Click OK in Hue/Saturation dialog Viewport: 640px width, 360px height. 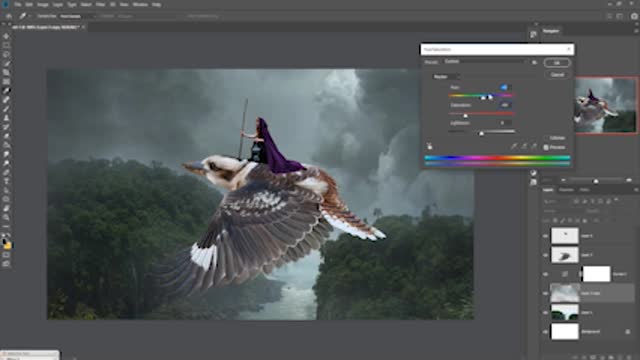click(x=557, y=63)
